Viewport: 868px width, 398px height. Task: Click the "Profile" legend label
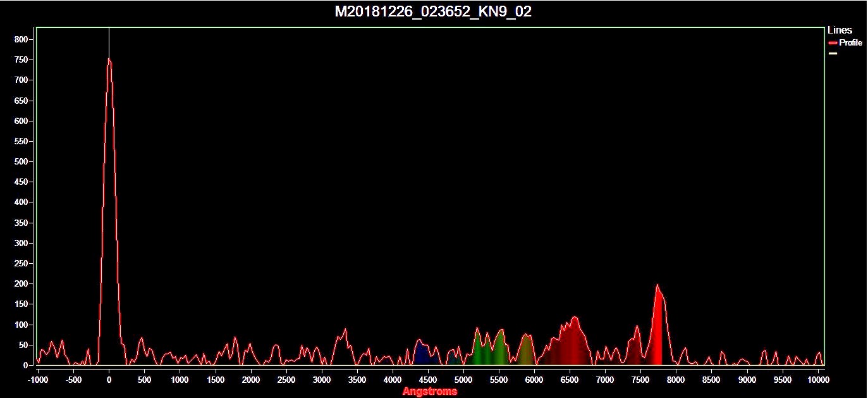(850, 43)
